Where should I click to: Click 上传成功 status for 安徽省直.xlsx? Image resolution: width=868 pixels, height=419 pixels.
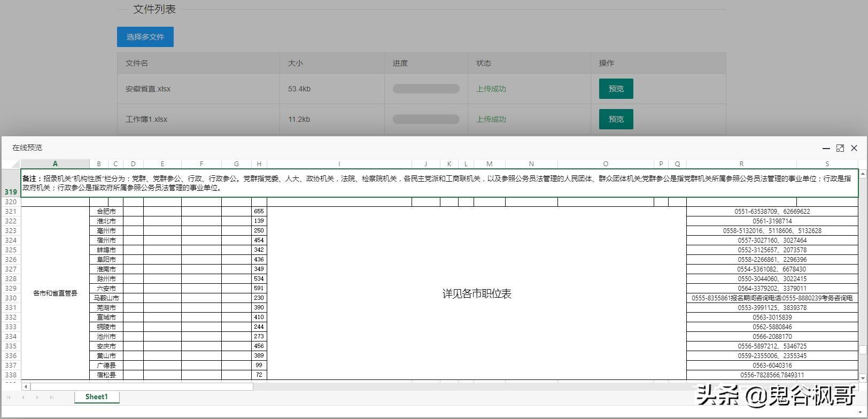[491, 89]
